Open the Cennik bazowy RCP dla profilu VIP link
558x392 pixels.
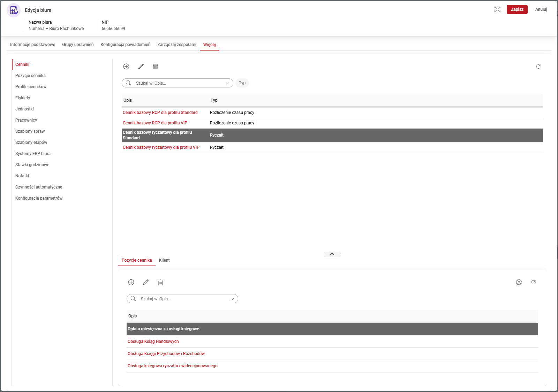pyautogui.click(x=155, y=123)
